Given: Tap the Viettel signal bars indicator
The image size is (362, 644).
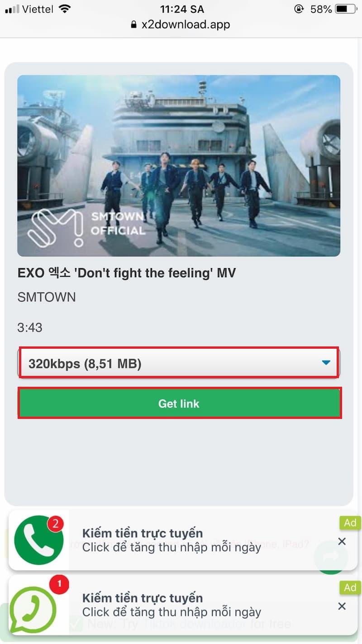Looking at the screenshot, I should pyautogui.click(x=12, y=9).
